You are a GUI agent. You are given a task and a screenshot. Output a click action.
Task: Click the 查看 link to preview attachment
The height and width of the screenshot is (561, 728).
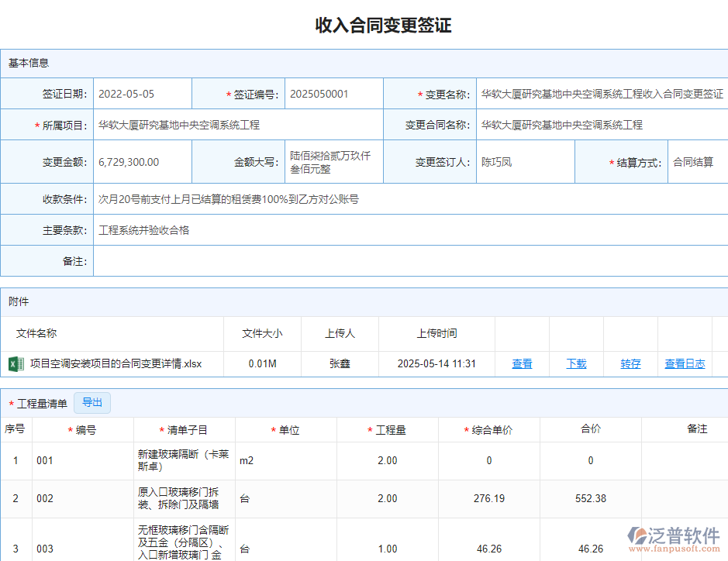pos(522,363)
